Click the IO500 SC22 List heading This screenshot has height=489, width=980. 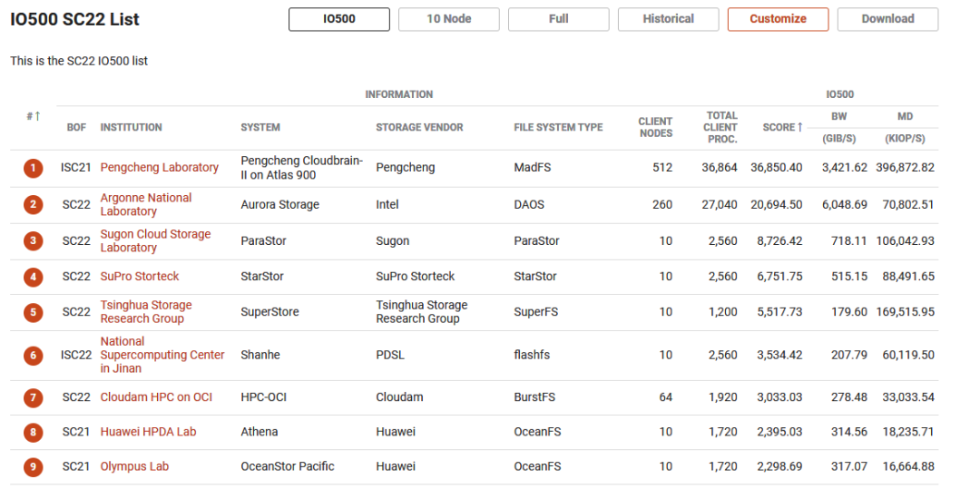click(74, 19)
